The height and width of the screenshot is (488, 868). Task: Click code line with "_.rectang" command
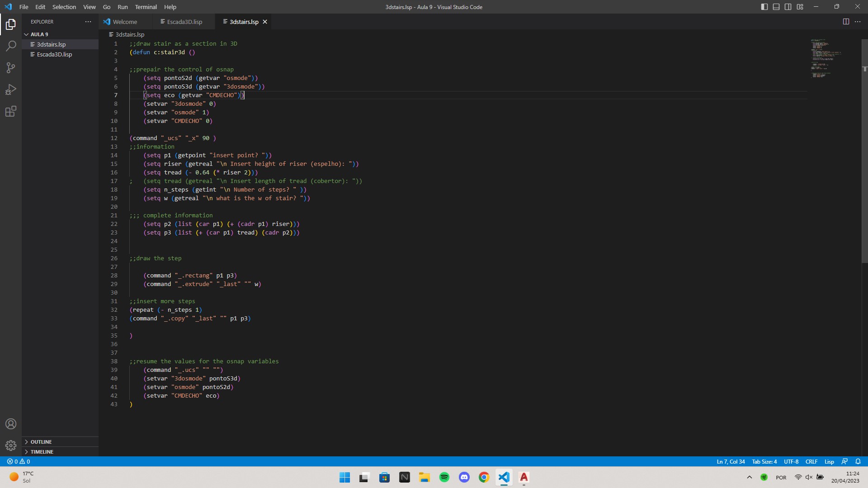[x=190, y=275]
